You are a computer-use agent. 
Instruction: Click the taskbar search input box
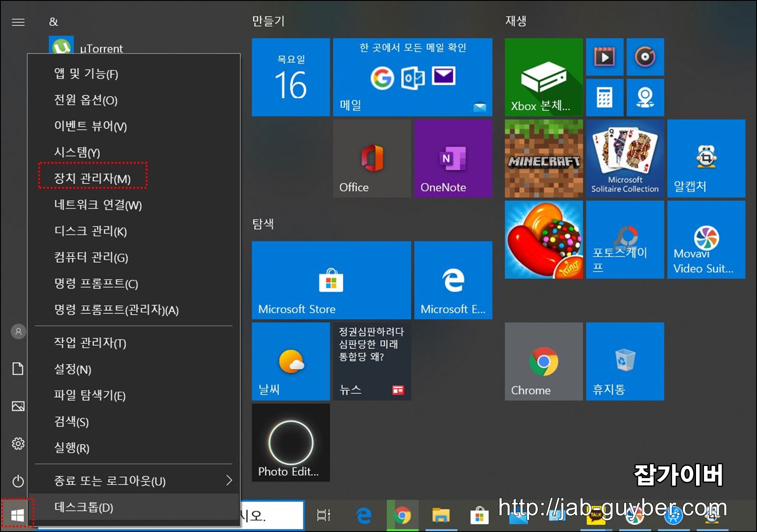click(x=272, y=515)
